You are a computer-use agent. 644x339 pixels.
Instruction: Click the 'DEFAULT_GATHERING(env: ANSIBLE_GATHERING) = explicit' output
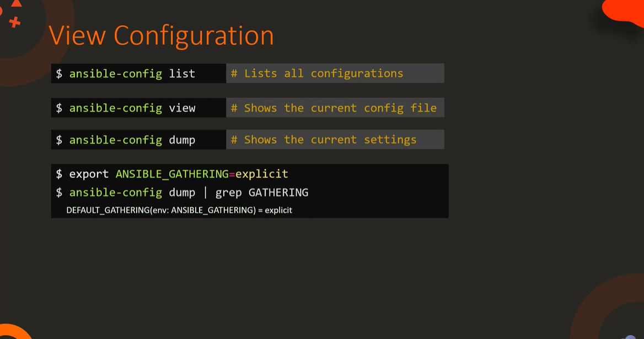tap(179, 210)
